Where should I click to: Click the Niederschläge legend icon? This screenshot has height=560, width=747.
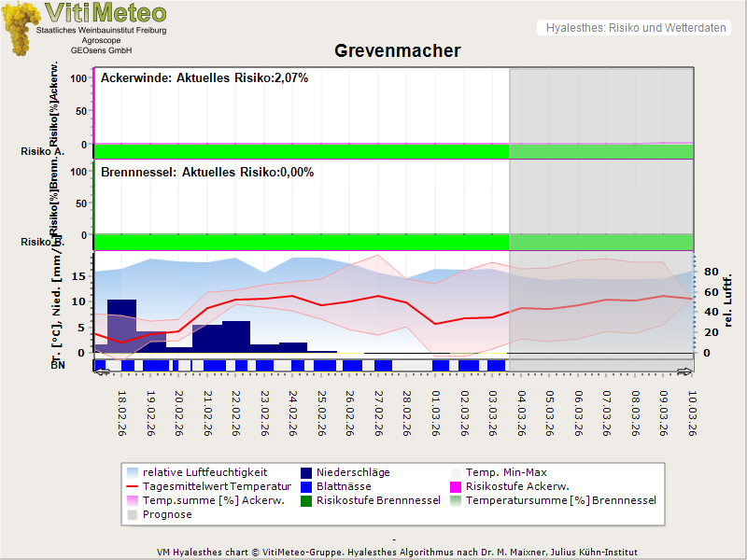[x=306, y=472]
